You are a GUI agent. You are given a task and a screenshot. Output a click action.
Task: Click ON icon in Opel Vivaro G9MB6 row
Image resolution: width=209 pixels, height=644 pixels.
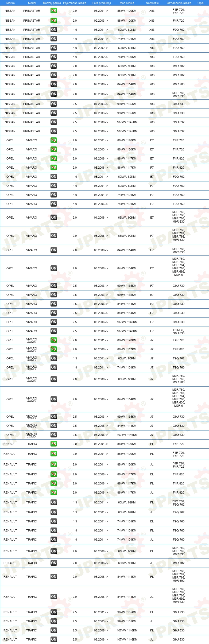54,331
